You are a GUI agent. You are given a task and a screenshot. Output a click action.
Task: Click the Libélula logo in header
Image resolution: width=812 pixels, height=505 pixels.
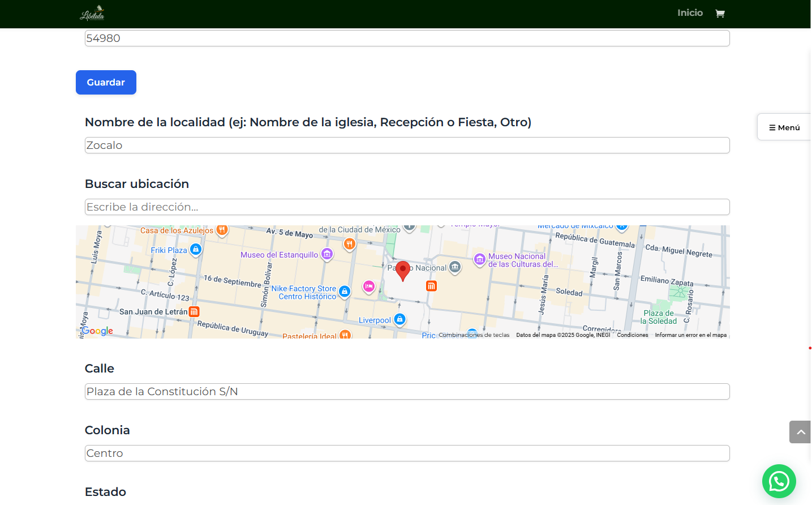tap(92, 13)
